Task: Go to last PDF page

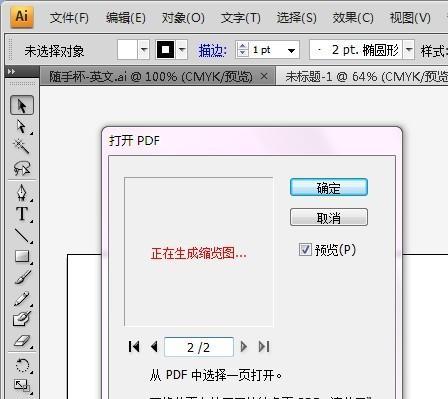Action: 264,347
